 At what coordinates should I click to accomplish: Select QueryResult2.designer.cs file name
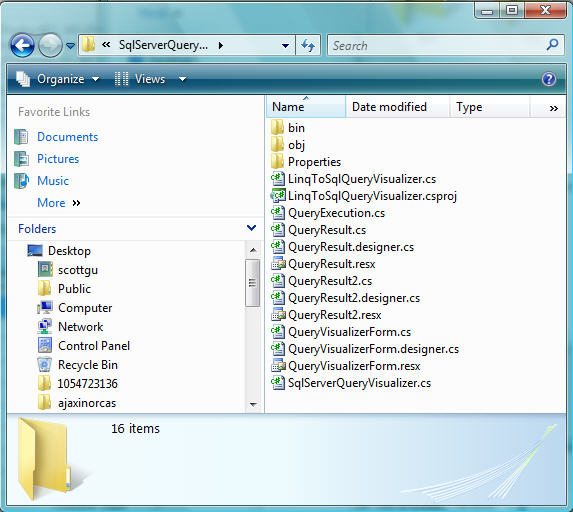[x=354, y=298]
